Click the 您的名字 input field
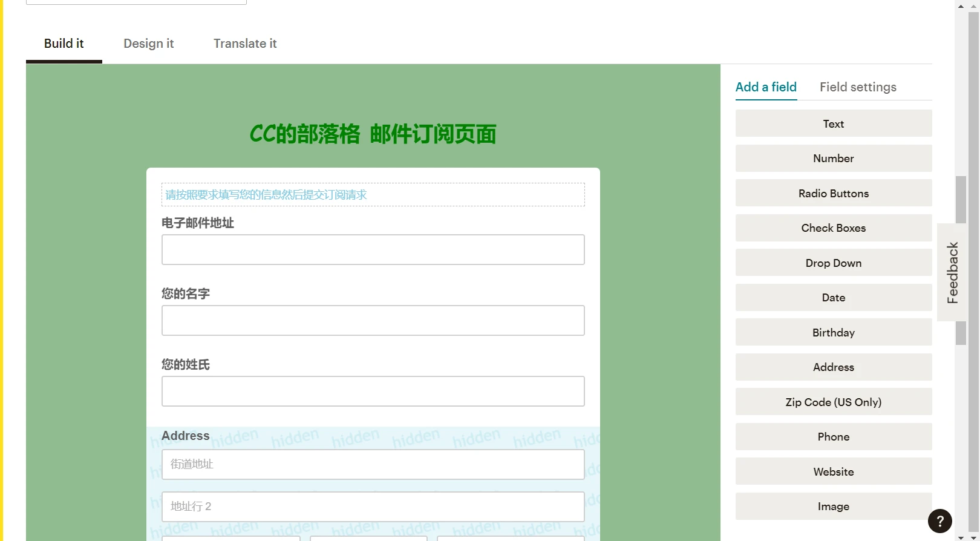 (373, 320)
